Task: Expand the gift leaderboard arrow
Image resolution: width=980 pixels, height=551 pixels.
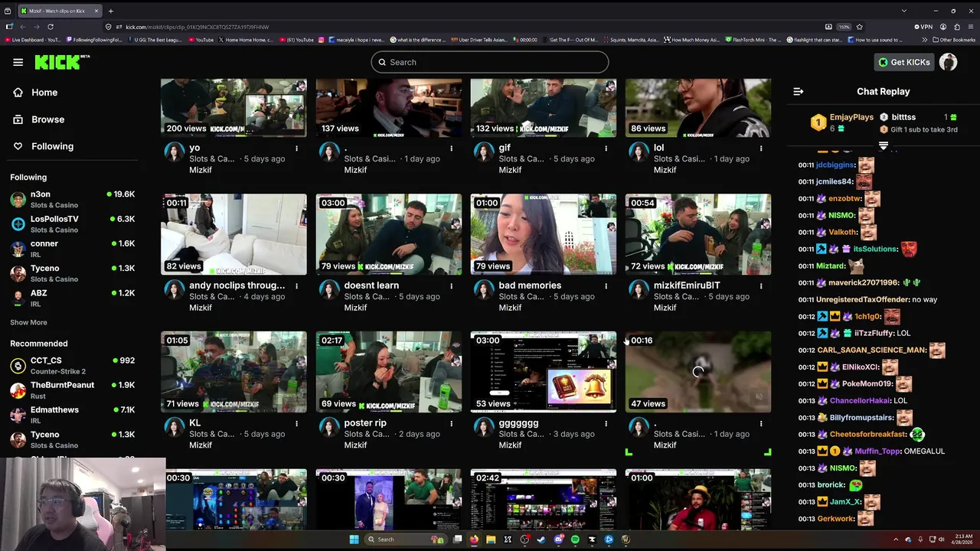Action: 883,146
